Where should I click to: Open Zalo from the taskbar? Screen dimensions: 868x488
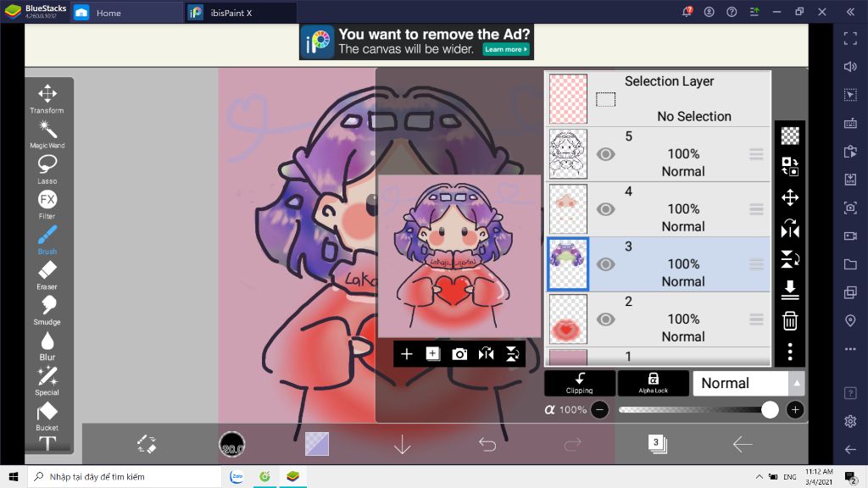point(236,476)
